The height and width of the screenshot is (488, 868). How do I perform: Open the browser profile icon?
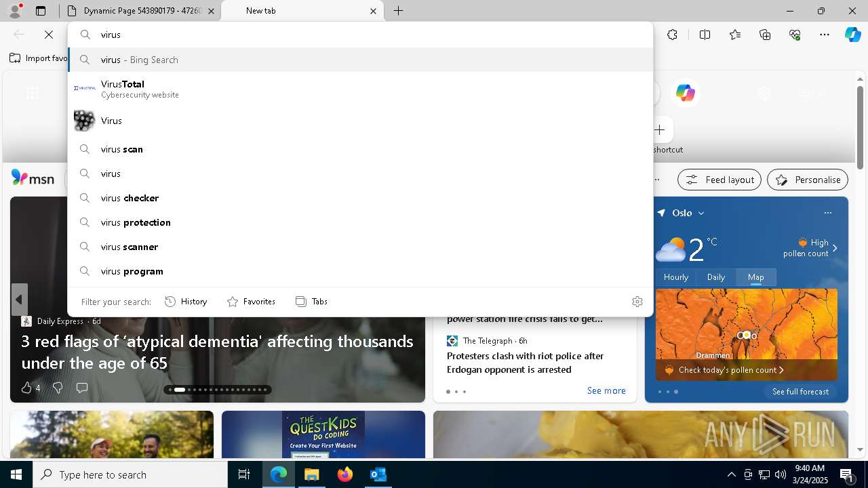click(x=14, y=11)
